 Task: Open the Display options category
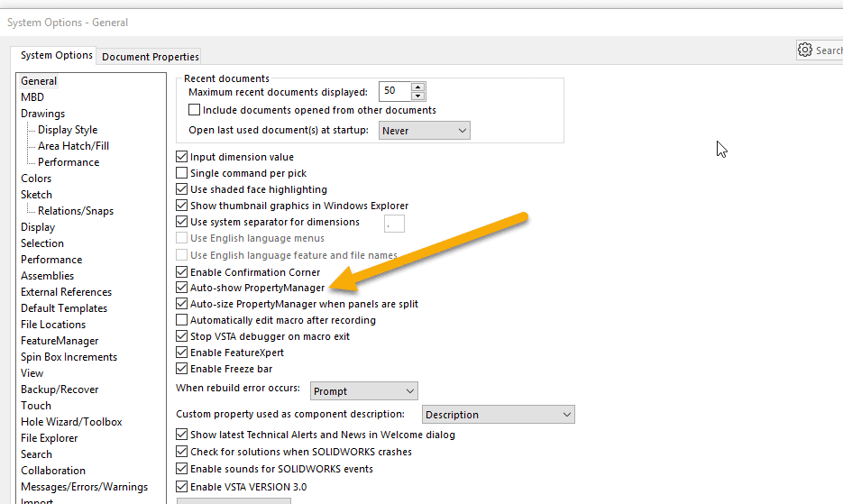click(38, 227)
